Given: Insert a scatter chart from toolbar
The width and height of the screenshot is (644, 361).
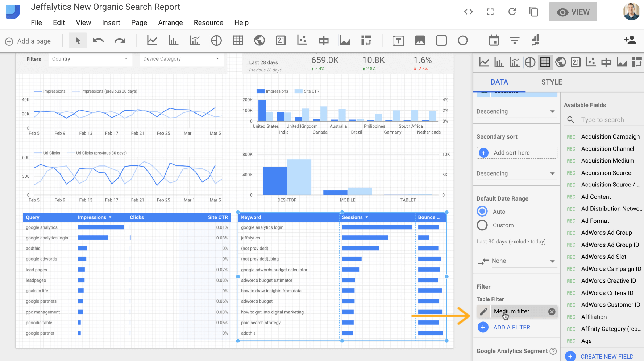Looking at the screenshot, I should click(302, 40).
